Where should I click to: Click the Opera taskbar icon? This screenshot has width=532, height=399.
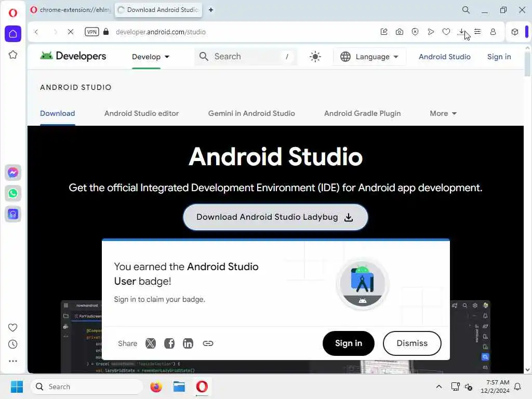point(202,387)
